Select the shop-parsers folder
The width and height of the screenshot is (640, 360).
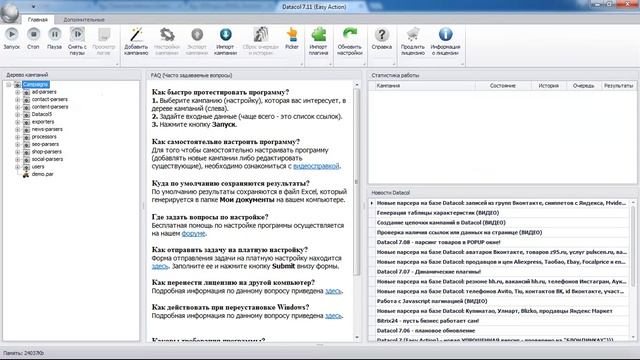click(x=47, y=152)
